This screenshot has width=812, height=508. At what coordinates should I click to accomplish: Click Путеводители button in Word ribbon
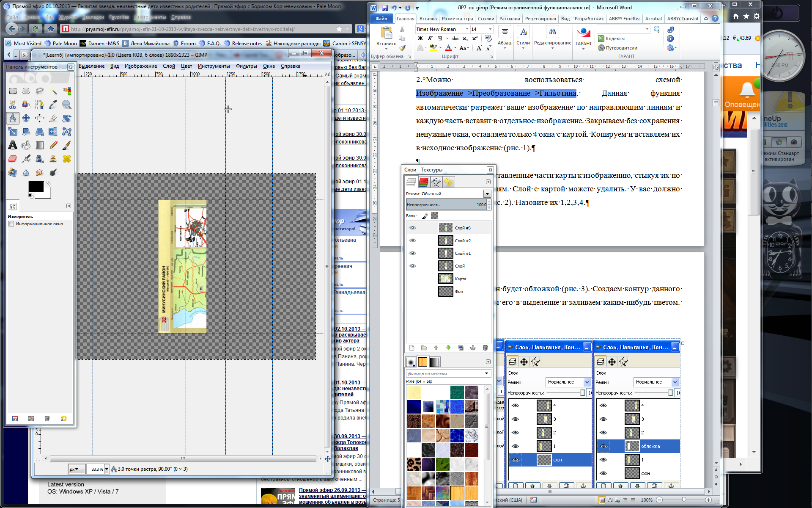point(617,48)
